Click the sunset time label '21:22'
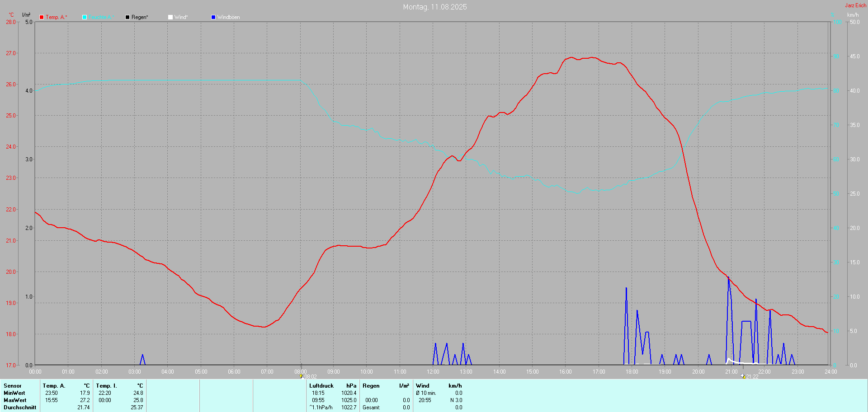868x412 pixels. (752, 377)
